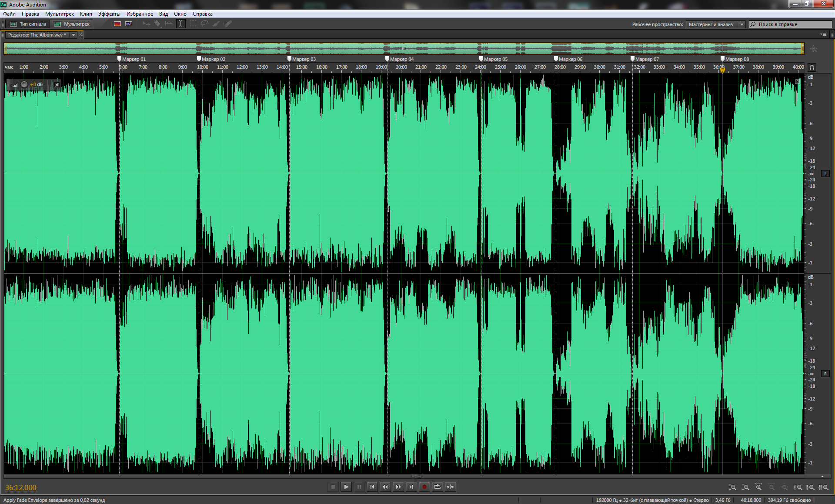Open the Эффекты menu
835x504 pixels.
coord(109,14)
